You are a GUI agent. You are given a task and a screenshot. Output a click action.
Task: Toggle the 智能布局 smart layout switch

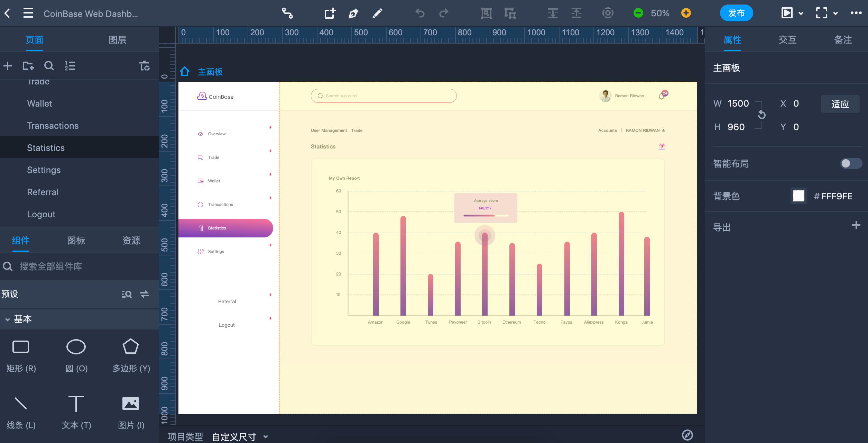pyautogui.click(x=851, y=163)
